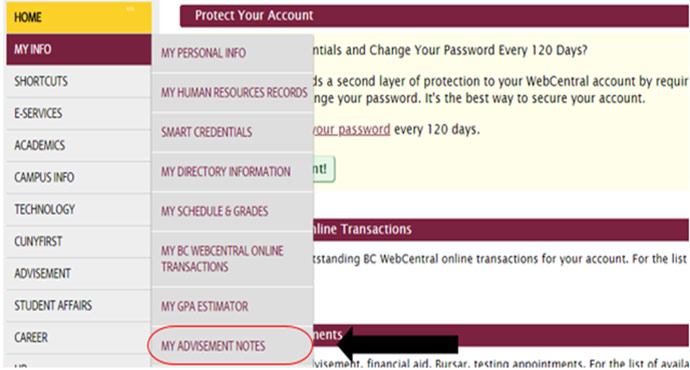
Task: Click the CUNYFIRST menu item
Action: point(79,242)
